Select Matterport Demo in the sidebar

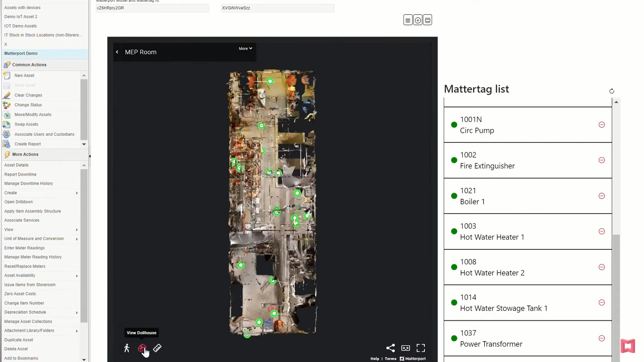[21, 53]
